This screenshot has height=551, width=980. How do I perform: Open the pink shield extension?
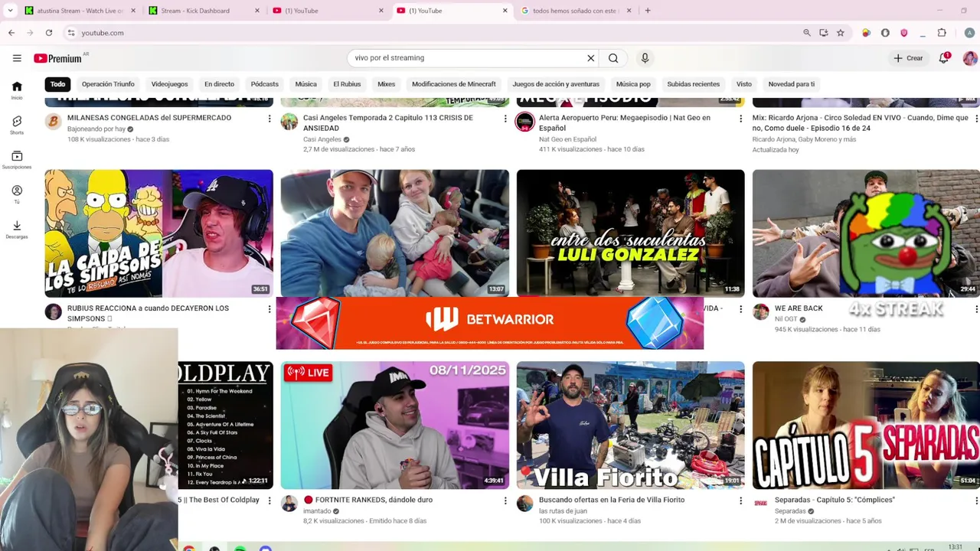(904, 33)
